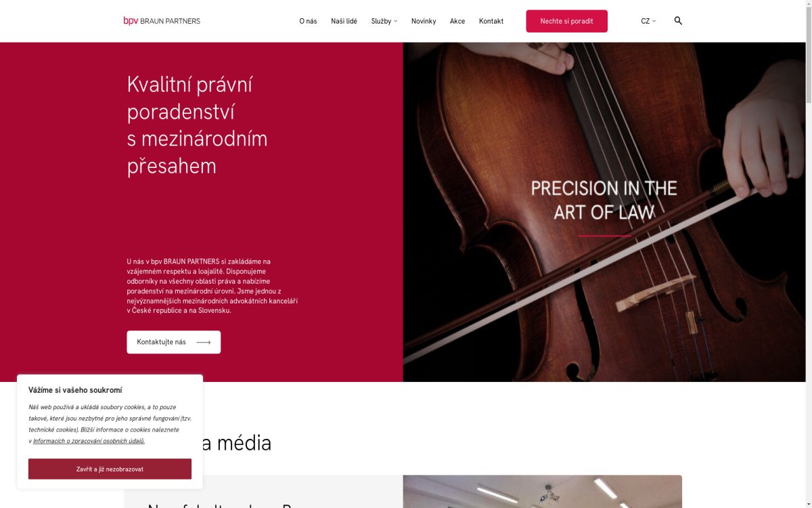Screen dimensions: 812x508
Task: Click the Nechte si poradit button
Action: 566,21
